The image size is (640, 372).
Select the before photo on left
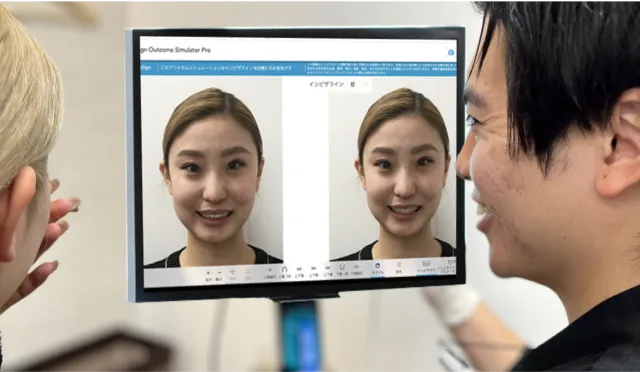point(212,172)
